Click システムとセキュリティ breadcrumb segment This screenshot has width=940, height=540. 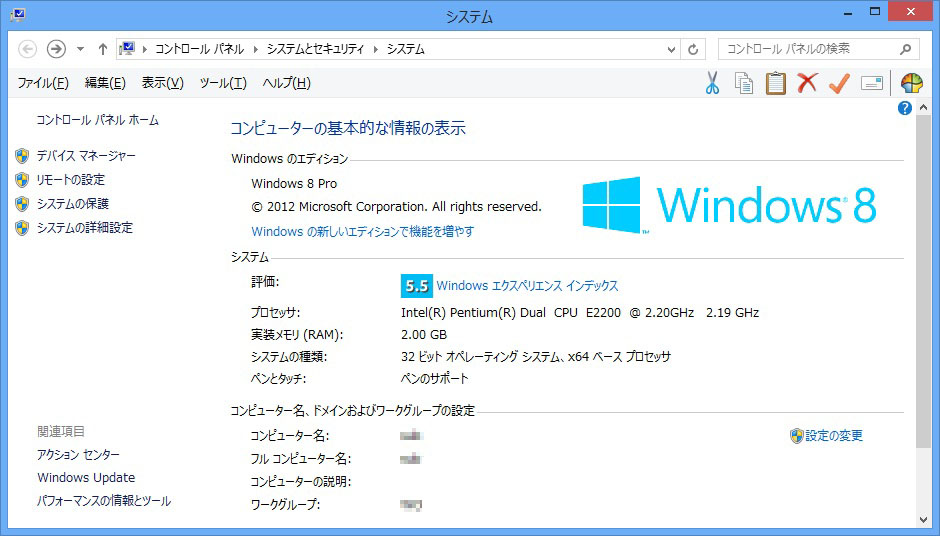(315, 49)
